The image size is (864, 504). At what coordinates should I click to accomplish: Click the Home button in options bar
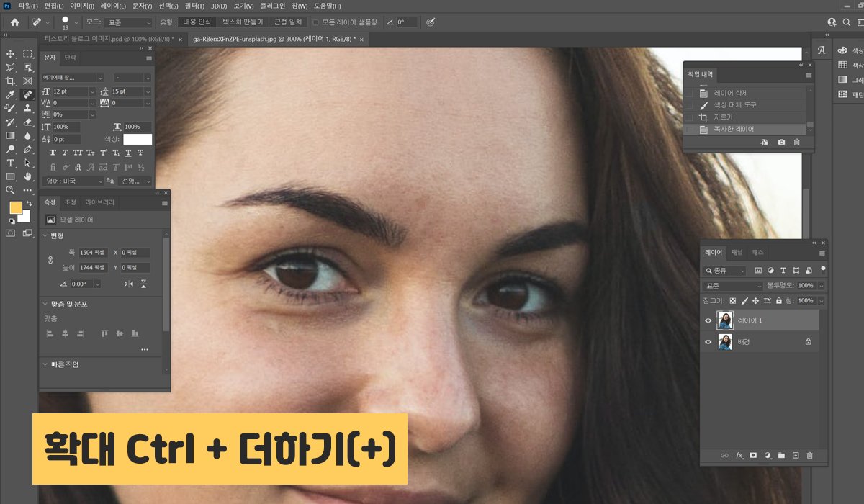(x=14, y=22)
